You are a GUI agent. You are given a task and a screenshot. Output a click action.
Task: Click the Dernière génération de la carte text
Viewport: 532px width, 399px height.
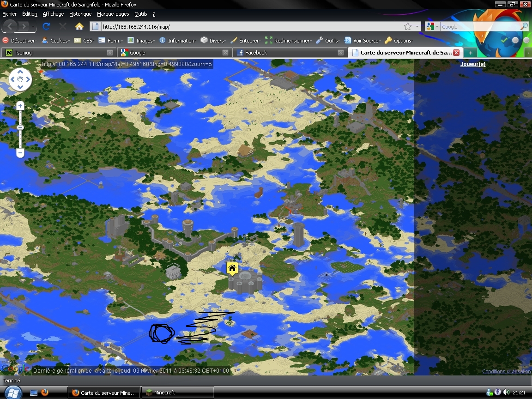pyautogui.click(x=131, y=370)
